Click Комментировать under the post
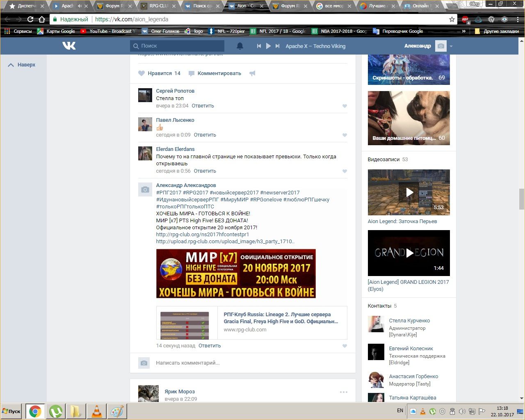The width and height of the screenshot is (525, 420). pyautogui.click(x=215, y=73)
